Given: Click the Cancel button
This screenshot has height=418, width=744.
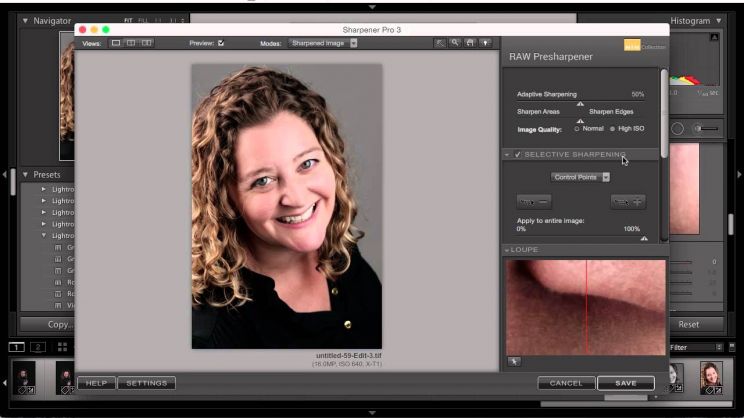Looking at the screenshot, I should tap(566, 383).
